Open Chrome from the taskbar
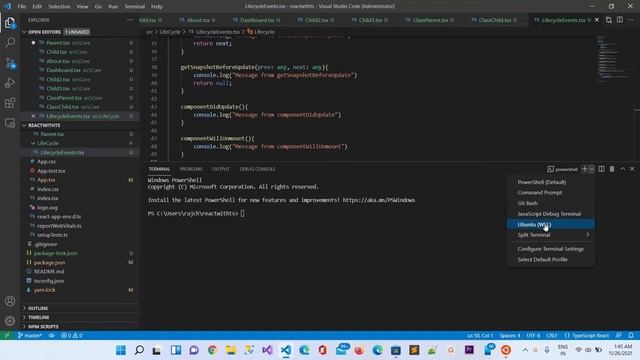Screen dimensions: 640x360 click(212, 350)
